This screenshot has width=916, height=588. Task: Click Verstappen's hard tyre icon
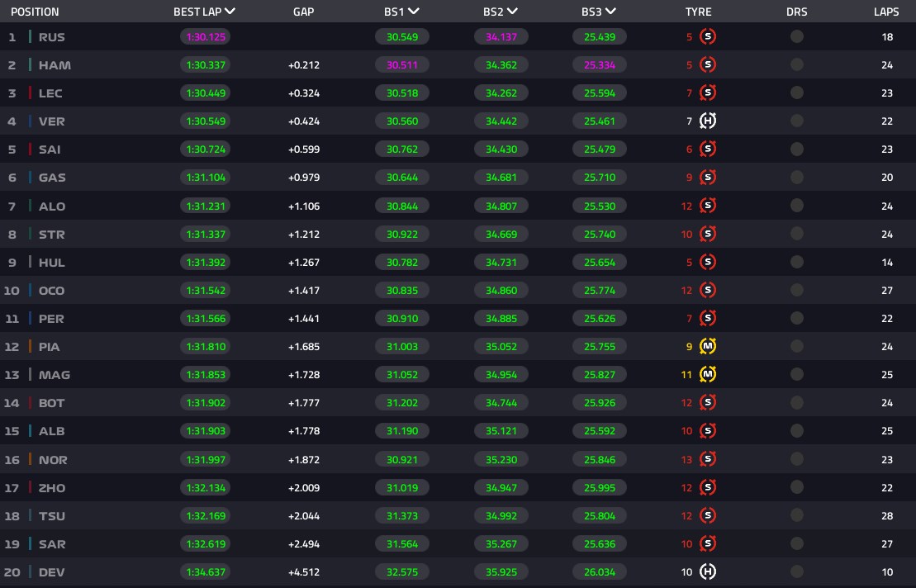click(x=708, y=121)
